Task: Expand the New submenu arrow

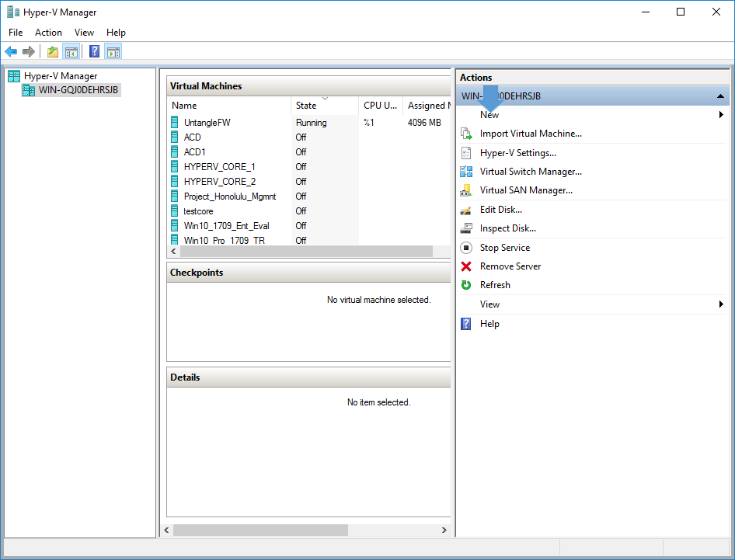Action: tap(722, 115)
